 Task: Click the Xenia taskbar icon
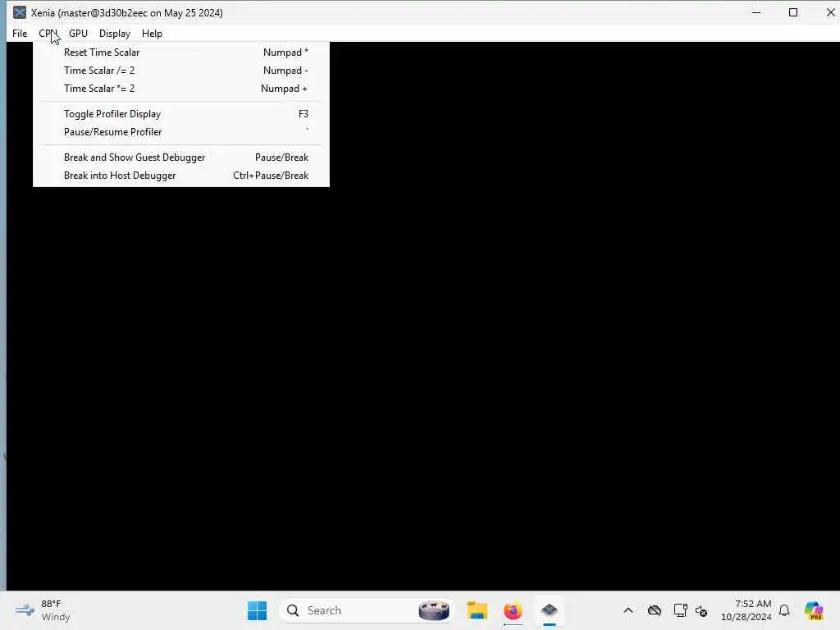(x=549, y=610)
